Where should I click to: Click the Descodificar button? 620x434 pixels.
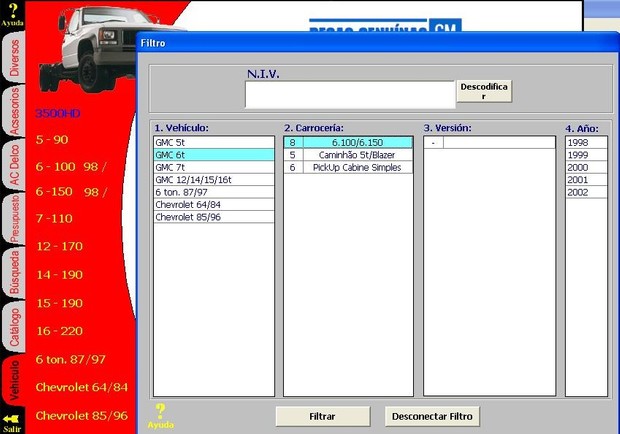(x=484, y=91)
